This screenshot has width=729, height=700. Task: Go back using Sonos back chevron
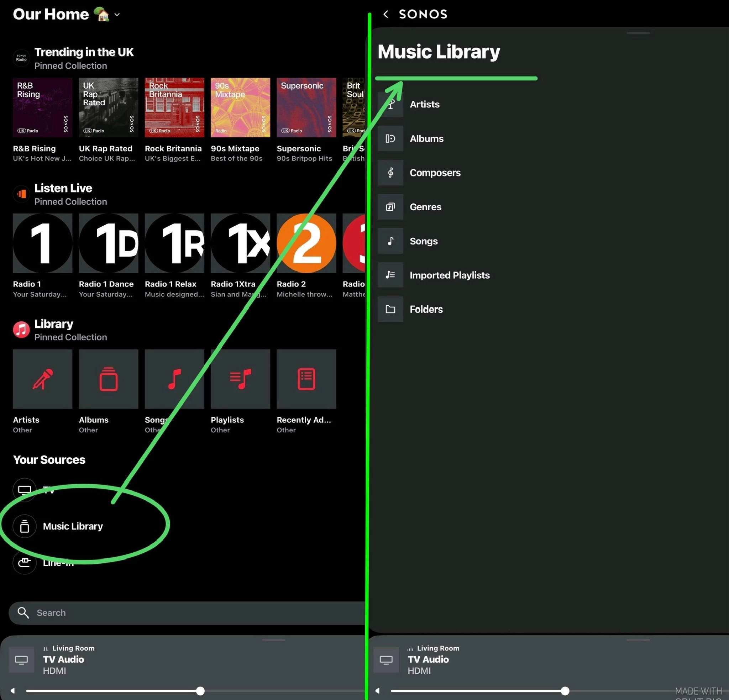pos(386,14)
